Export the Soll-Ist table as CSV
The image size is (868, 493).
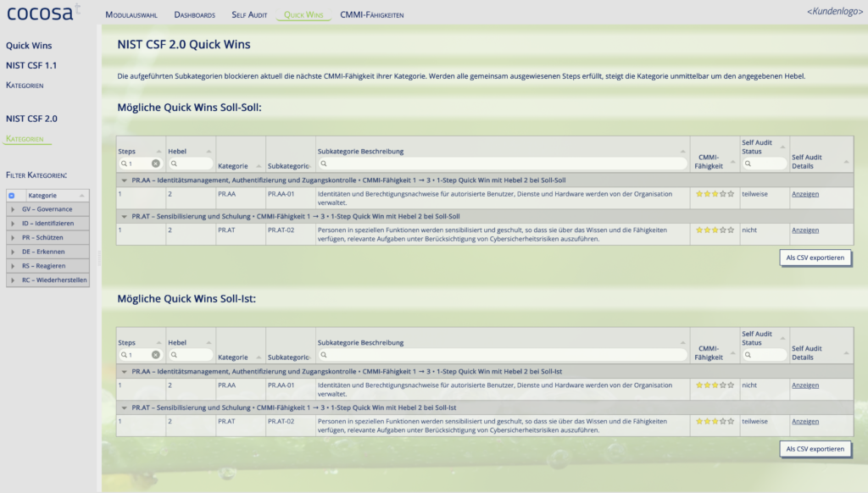coord(815,449)
